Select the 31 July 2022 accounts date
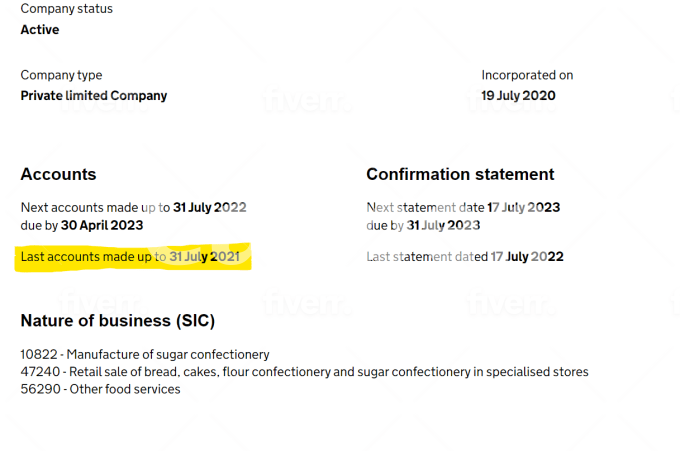The height and width of the screenshot is (451, 680). point(209,208)
